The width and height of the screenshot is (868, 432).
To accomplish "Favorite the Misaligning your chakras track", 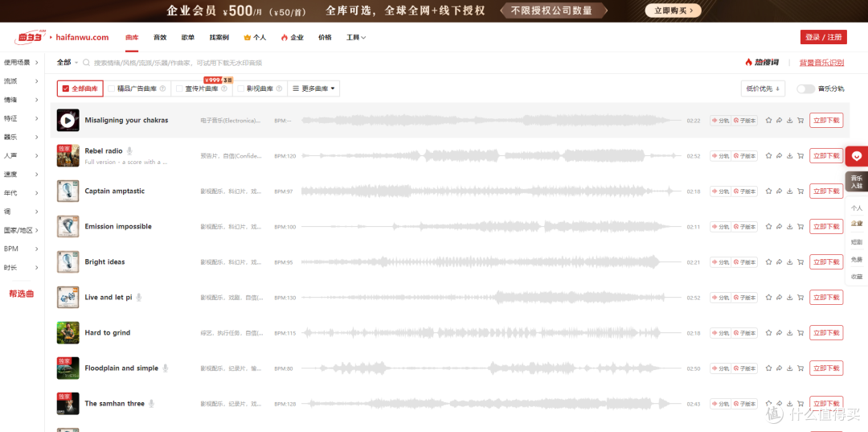I will click(x=768, y=120).
